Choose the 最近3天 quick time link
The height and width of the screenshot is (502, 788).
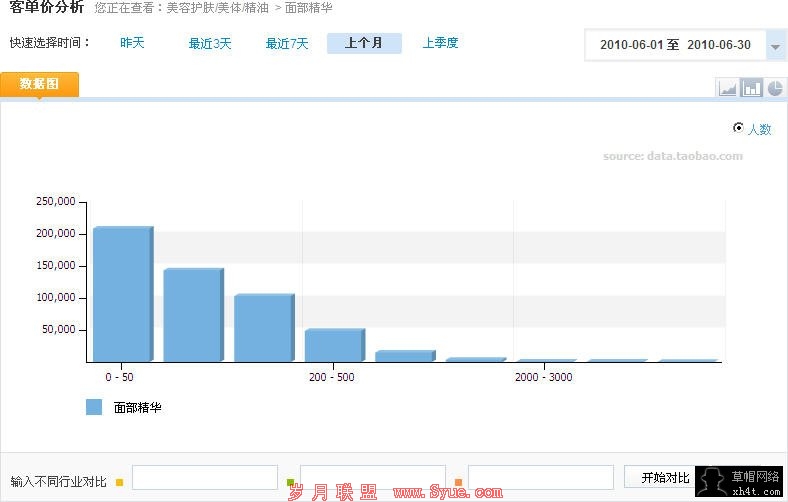(x=210, y=43)
